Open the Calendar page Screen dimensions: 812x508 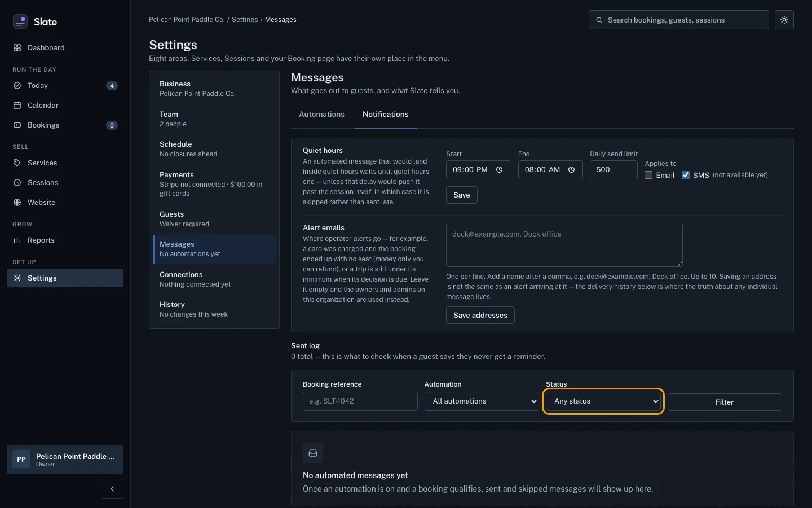[x=65, y=105]
